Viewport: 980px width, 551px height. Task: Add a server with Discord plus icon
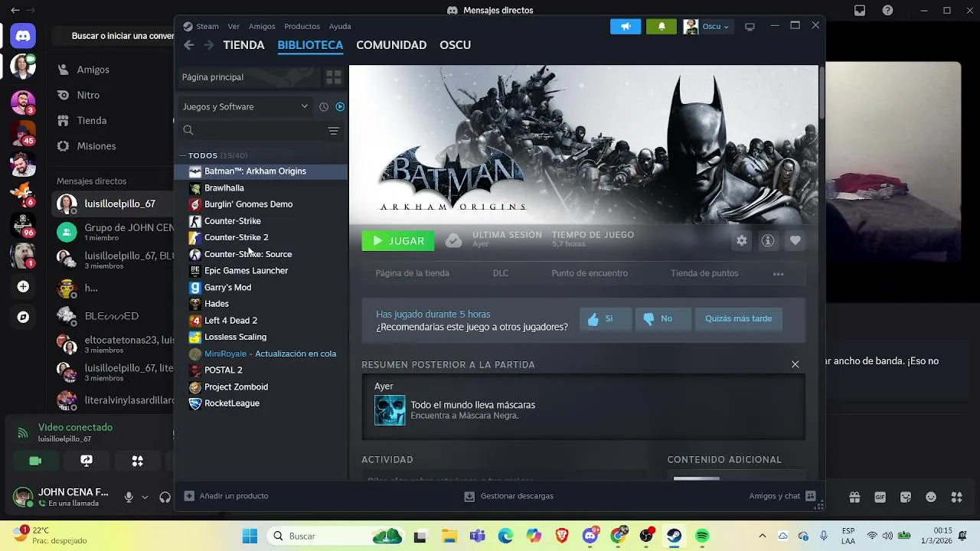[x=23, y=286]
